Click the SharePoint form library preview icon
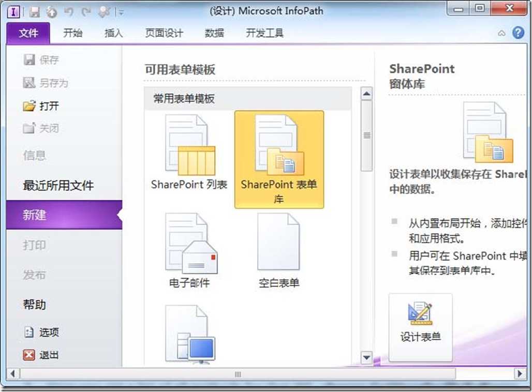532x392 pixels. 488,132
